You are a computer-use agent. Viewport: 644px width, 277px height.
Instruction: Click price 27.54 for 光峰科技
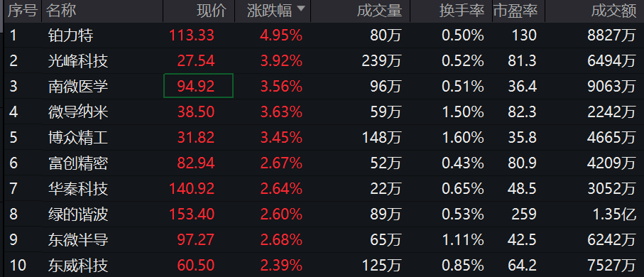pos(196,61)
